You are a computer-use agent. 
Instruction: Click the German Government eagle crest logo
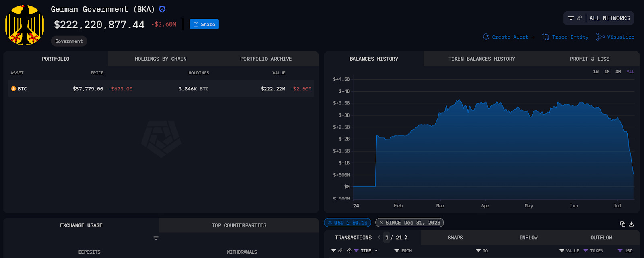pos(25,25)
